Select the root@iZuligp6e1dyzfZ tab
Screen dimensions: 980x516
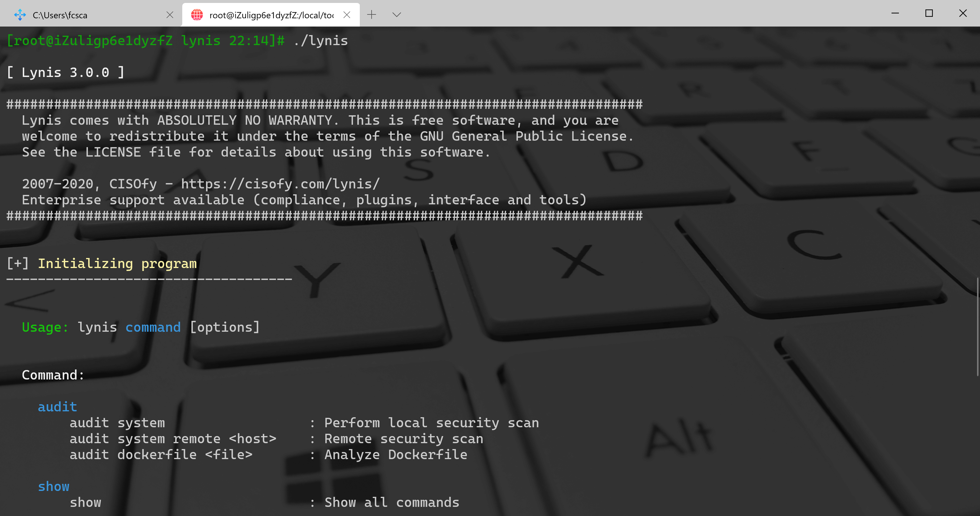coord(271,15)
